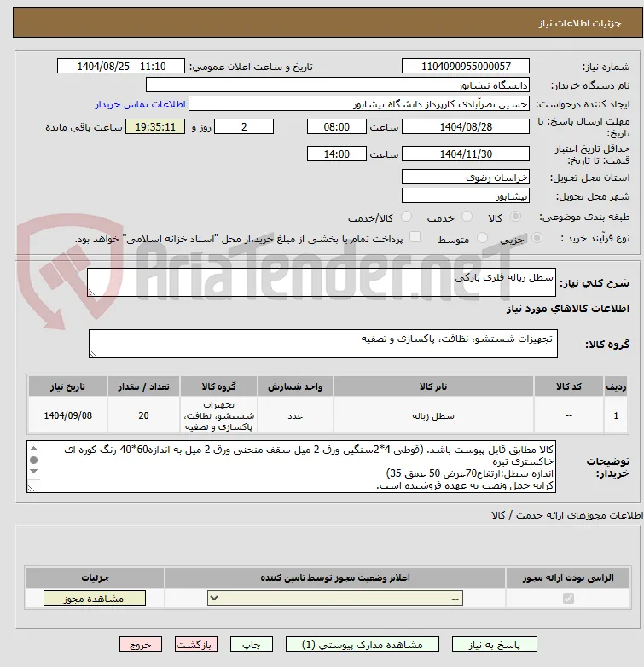Click the deadline hour 08:00 field
The image size is (644, 667).
click(x=336, y=127)
